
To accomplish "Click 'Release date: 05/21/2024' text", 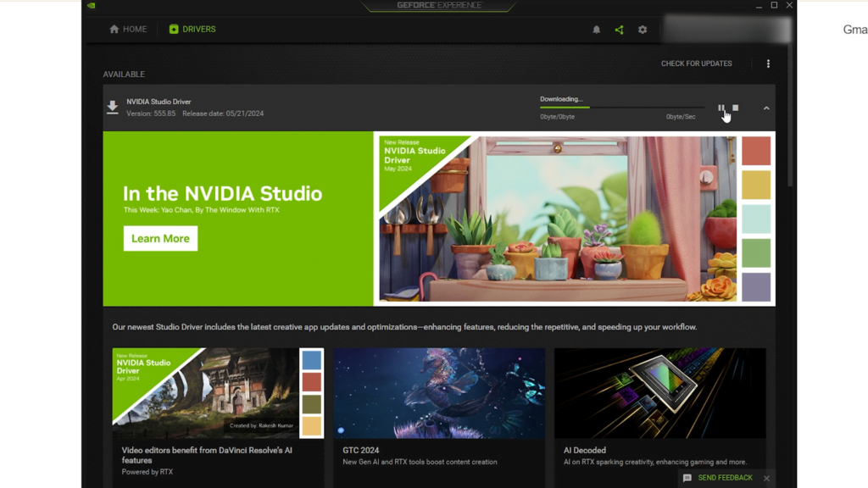I will pyautogui.click(x=223, y=114).
